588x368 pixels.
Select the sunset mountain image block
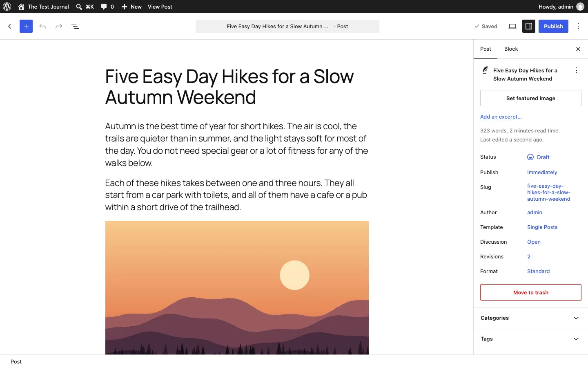(x=237, y=287)
